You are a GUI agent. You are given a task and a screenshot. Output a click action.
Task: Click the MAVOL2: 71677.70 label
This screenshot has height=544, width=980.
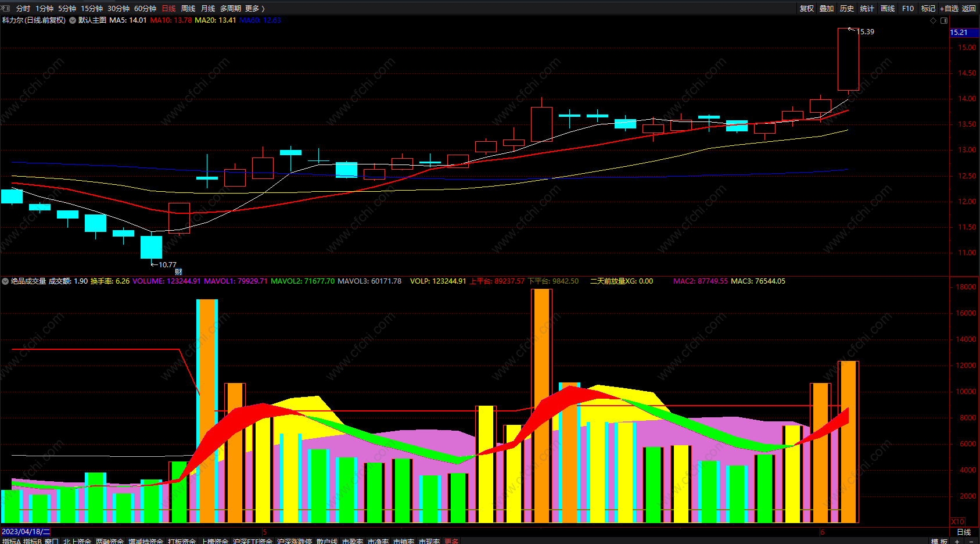click(303, 281)
